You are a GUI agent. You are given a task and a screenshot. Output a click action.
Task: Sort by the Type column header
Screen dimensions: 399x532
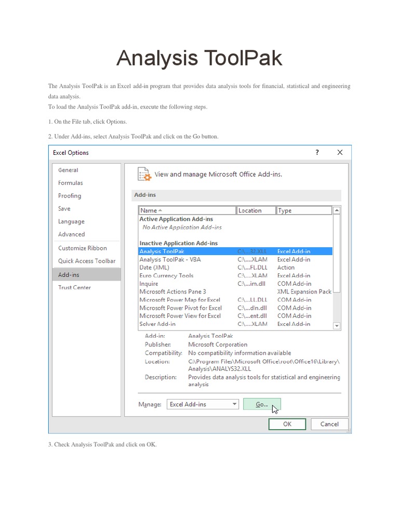[303, 210]
